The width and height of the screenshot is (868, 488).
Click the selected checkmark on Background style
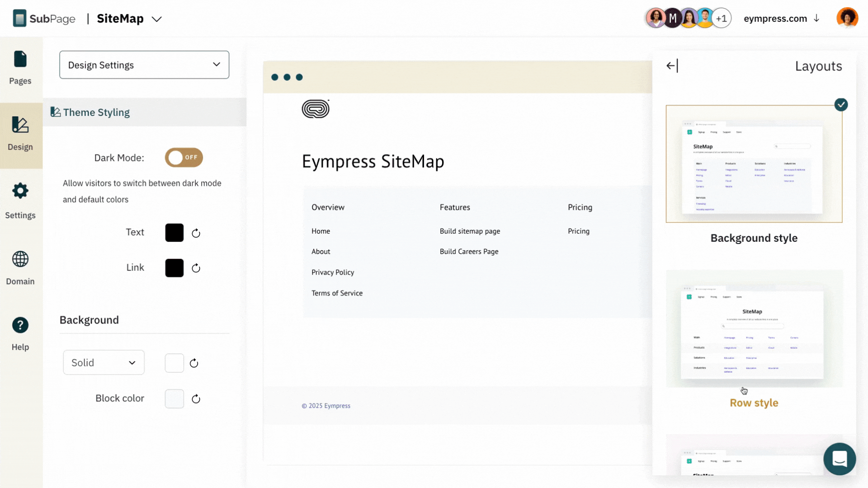pyautogui.click(x=841, y=105)
